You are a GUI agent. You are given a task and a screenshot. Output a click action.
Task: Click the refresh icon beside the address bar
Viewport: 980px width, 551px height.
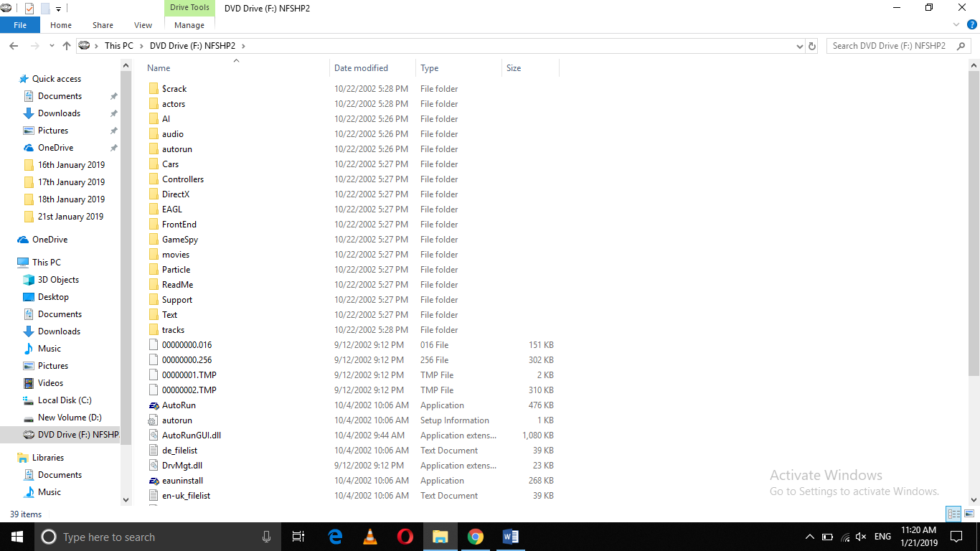[x=812, y=45]
